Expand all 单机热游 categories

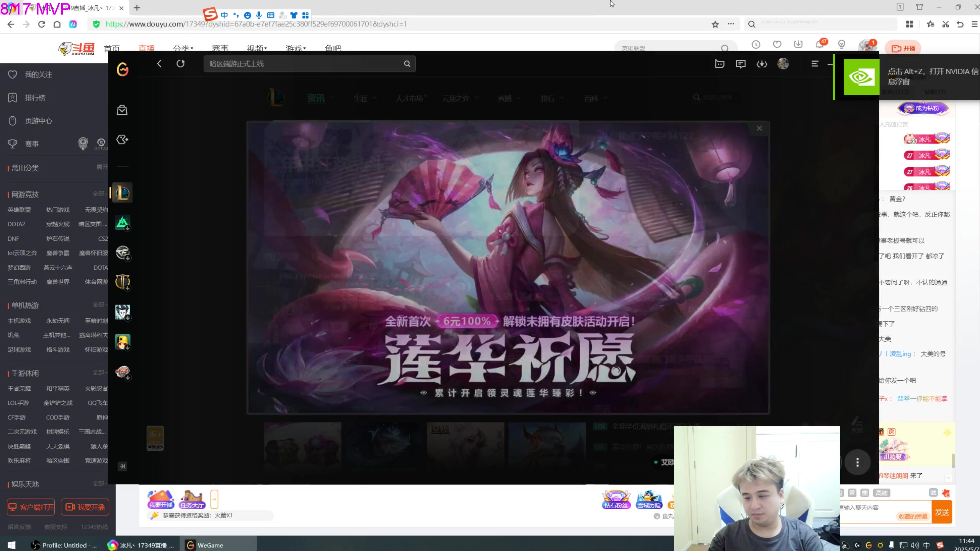(x=100, y=305)
